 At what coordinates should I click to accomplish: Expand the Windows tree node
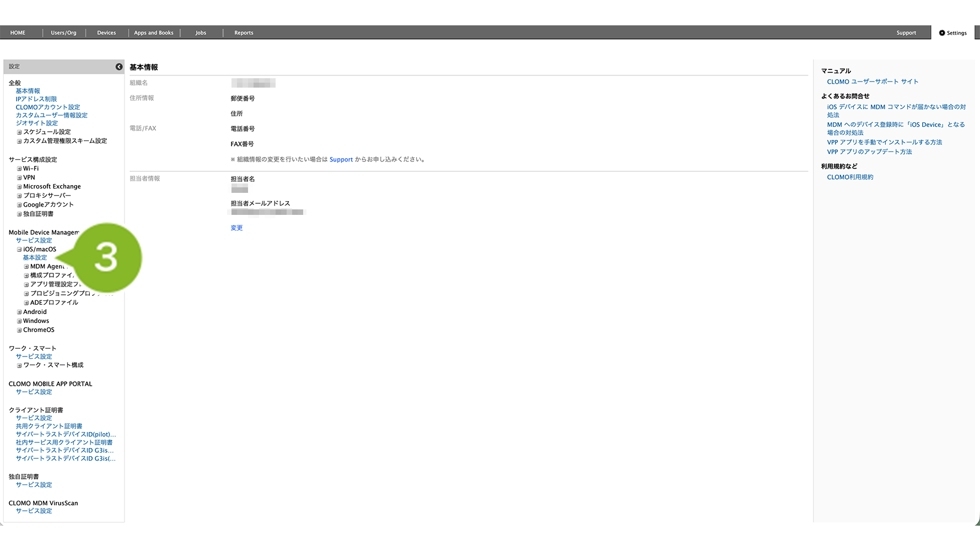pos(19,321)
